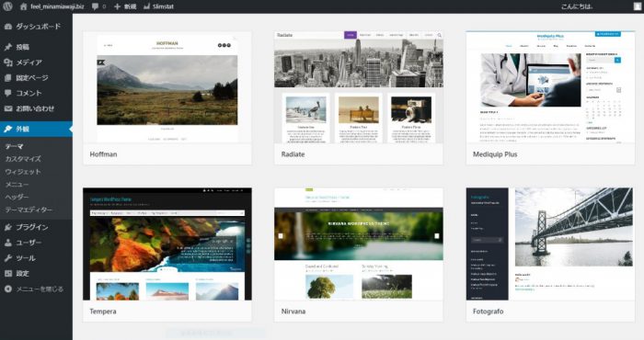The height and width of the screenshot is (340, 644).
Task: Select メニュー submenu item
Action: [17, 185]
